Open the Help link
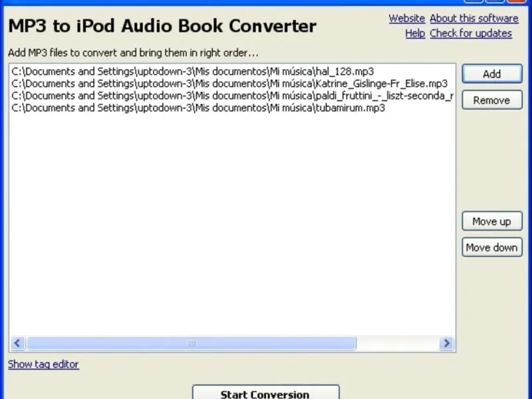The width and height of the screenshot is (532, 399). pos(415,33)
